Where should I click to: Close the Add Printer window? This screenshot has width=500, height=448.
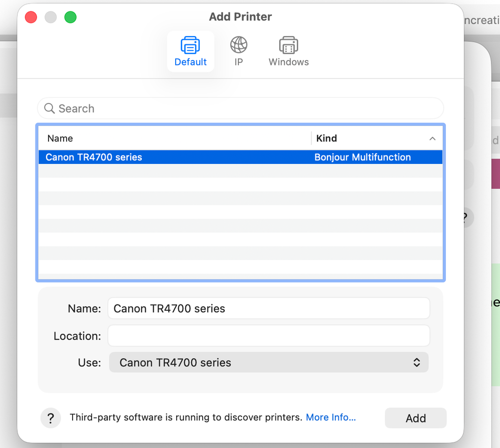click(x=31, y=17)
